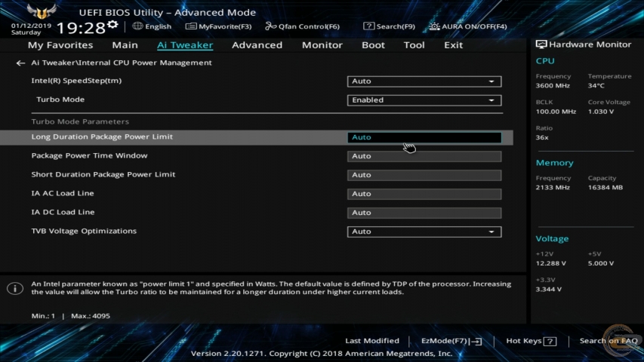This screenshot has width=644, height=362.
Task: Click the Ai Tweaker\Internal CPU Power Management breadcrumb
Action: point(122,63)
